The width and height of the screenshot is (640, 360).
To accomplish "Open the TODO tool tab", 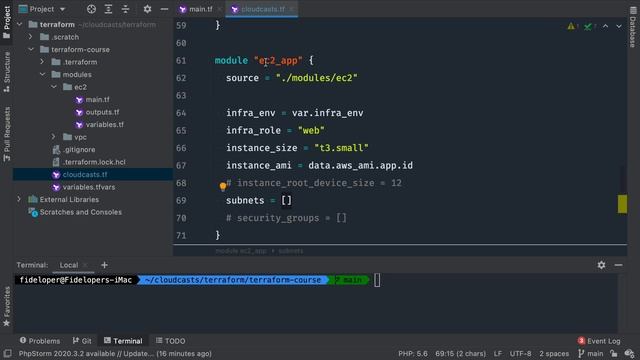I will 171,340.
